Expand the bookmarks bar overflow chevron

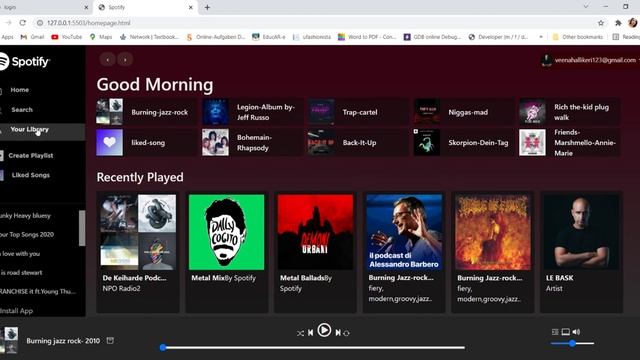[541, 37]
